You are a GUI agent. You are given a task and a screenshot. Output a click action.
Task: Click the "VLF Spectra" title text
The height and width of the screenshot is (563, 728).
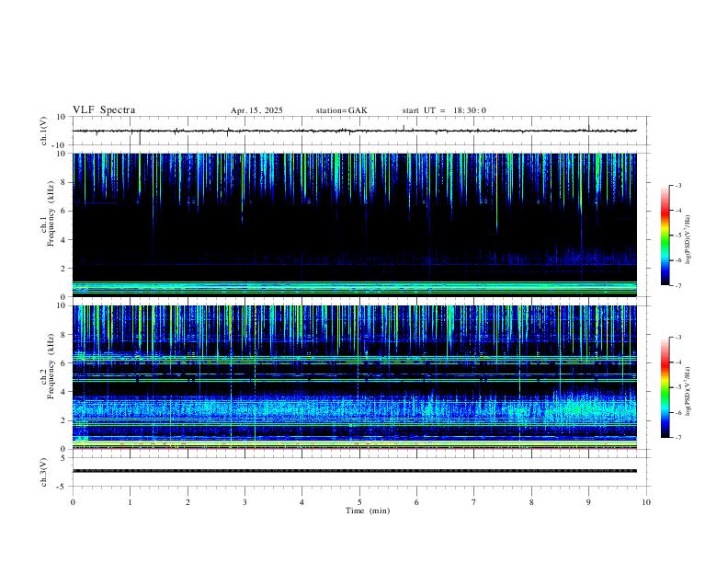point(104,110)
